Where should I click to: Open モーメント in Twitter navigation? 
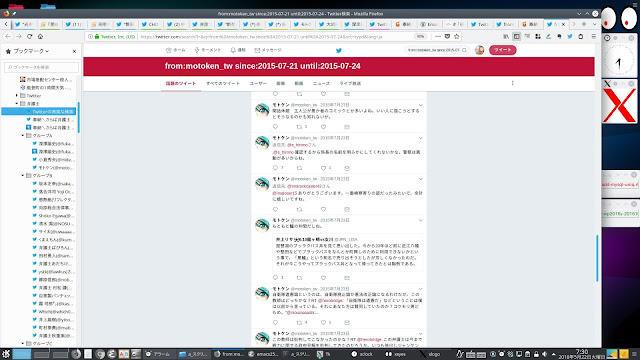coord(207,50)
